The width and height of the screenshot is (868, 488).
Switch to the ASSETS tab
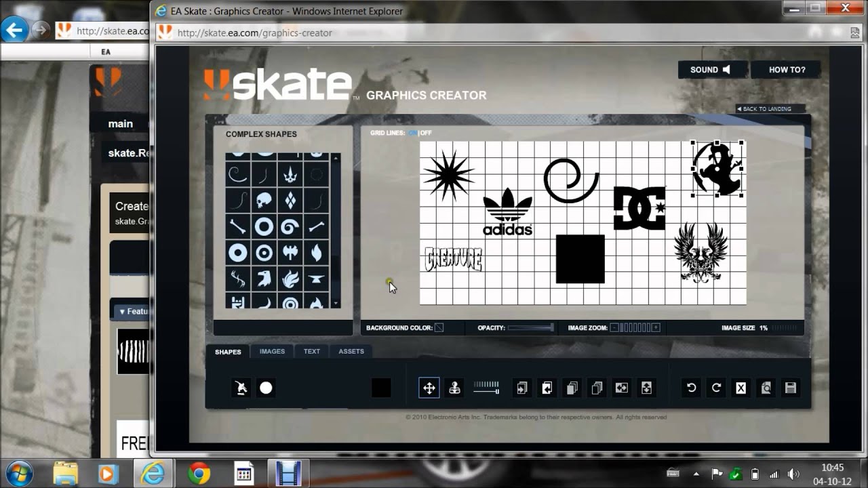coord(351,351)
